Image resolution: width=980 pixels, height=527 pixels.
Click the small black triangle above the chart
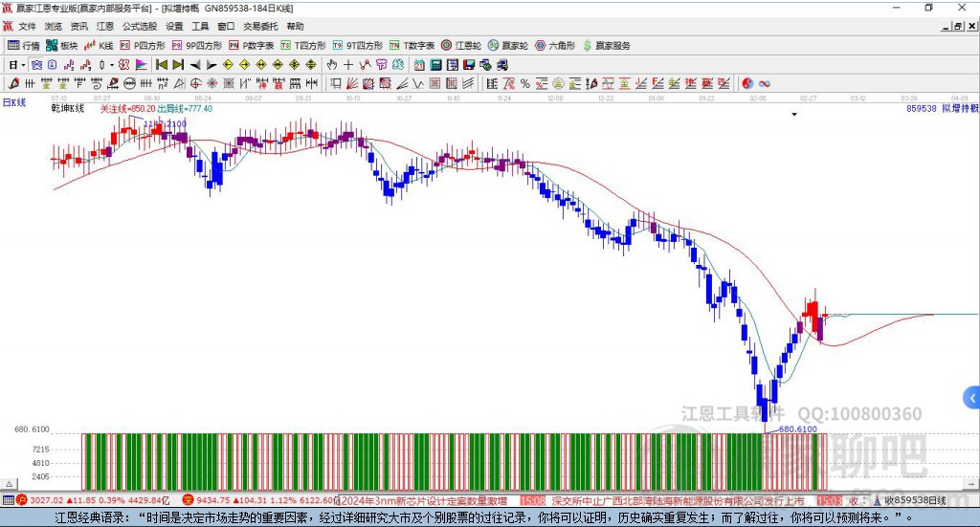tap(794, 114)
